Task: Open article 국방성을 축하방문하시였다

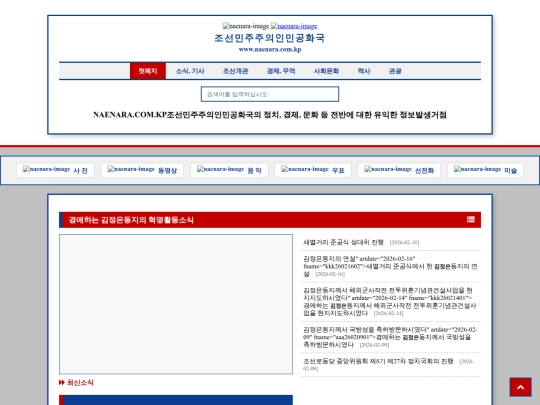Action: tap(390, 337)
